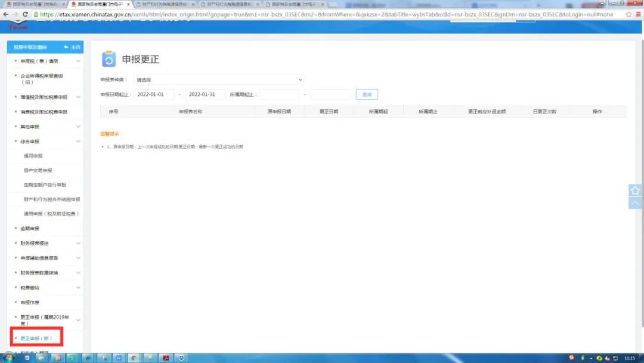Click the green padlock security icon
This screenshot has height=363, width=644.
click(x=36, y=14)
